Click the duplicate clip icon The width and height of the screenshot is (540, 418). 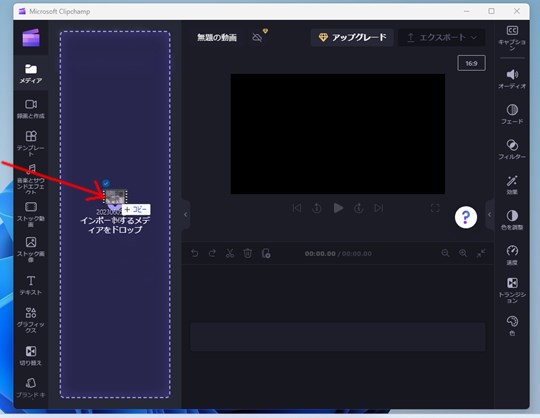pyautogui.click(x=266, y=253)
